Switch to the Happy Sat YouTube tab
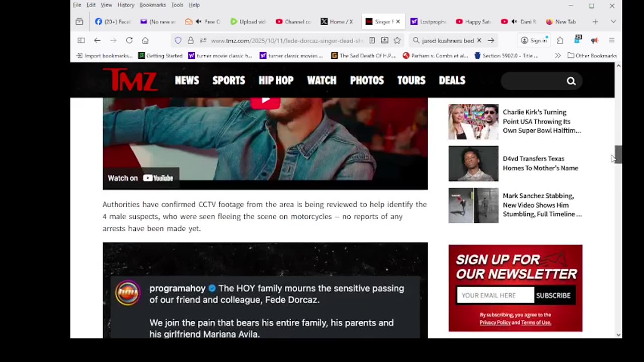644x362 pixels. (x=473, y=22)
